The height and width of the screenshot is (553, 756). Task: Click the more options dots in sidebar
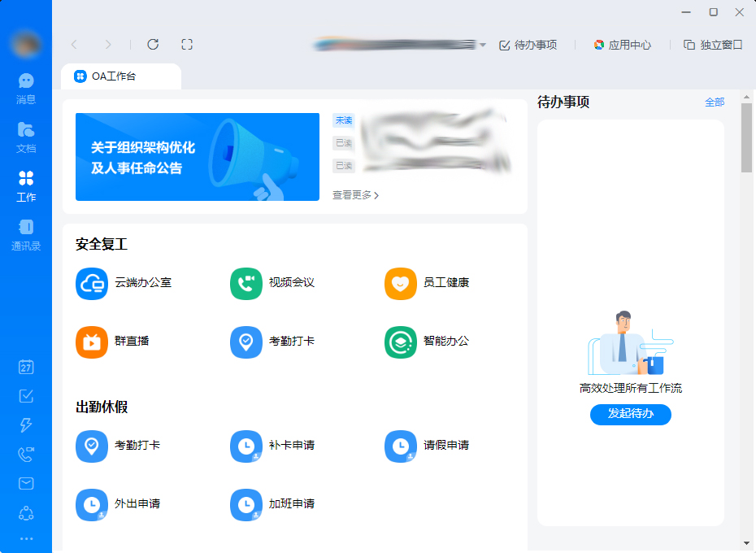[25, 538]
